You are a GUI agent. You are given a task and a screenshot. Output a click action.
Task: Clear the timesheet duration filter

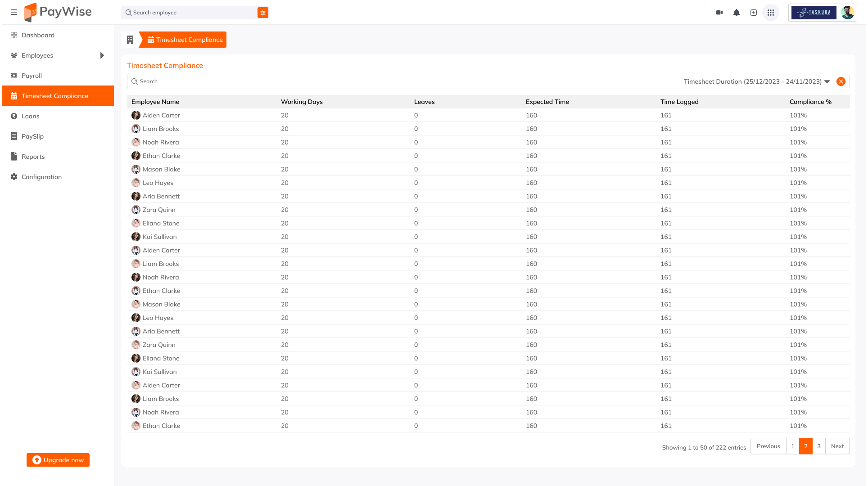841,81
